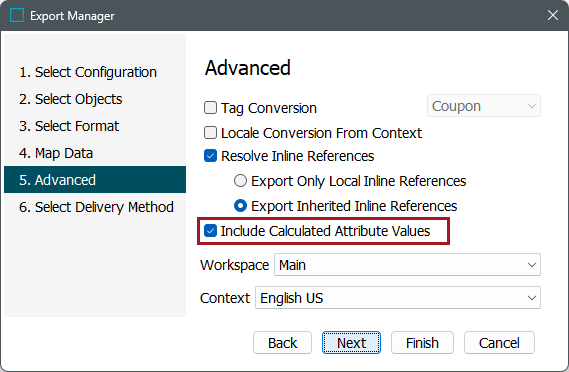
Task: Choose Export Inherited Inline References option
Action: coord(240,206)
